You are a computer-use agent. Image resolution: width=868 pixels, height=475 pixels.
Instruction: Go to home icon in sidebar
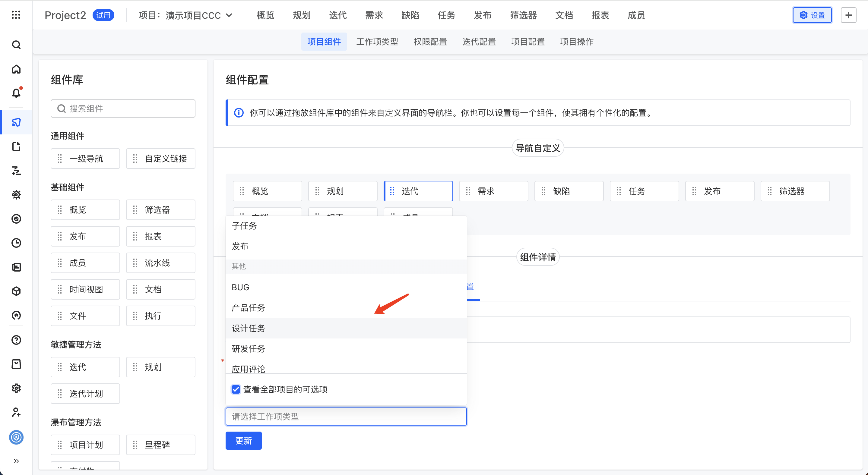pyautogui.click(x=16, y=69)
